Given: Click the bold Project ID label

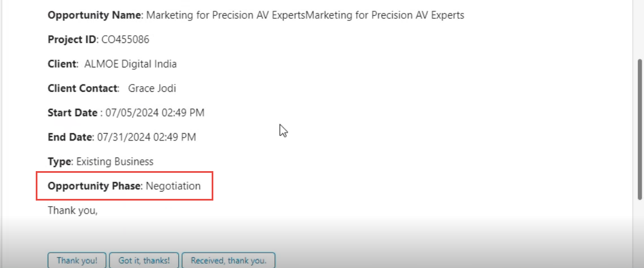Looking at the screenshot, I should coord(72,40).
